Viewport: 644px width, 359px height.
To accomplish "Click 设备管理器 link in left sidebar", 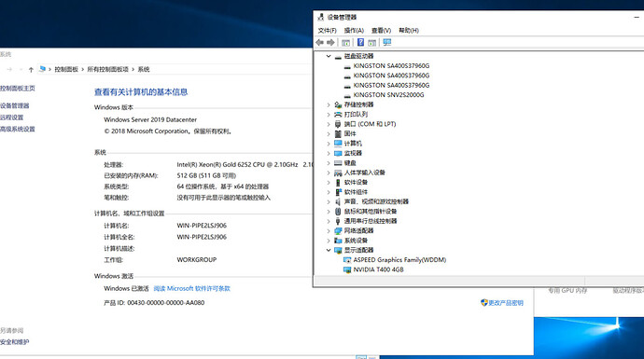I will (14, 106).
